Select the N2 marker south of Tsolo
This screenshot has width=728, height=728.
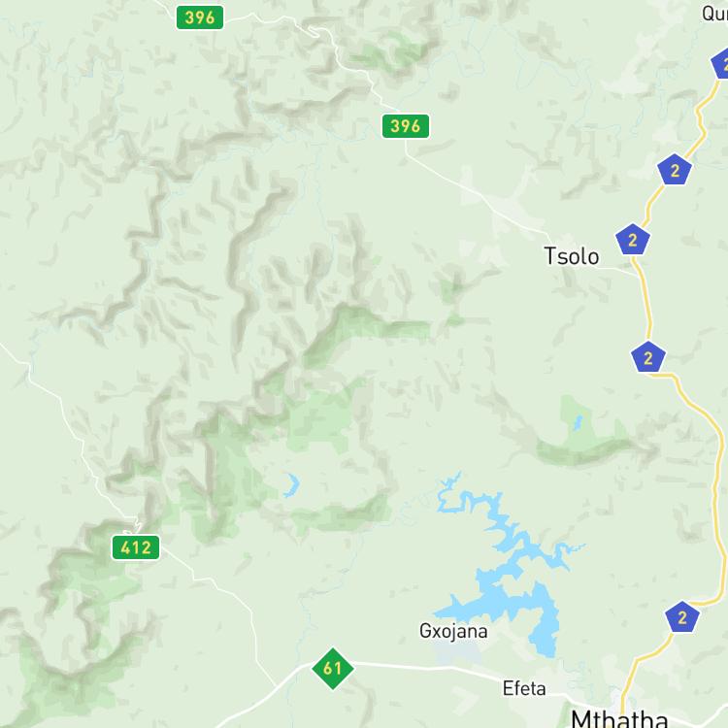(x=648, y=357)
